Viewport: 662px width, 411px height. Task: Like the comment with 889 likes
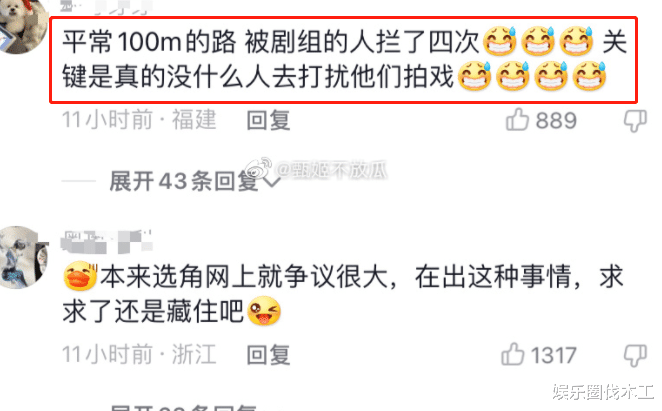pos(517,120)
